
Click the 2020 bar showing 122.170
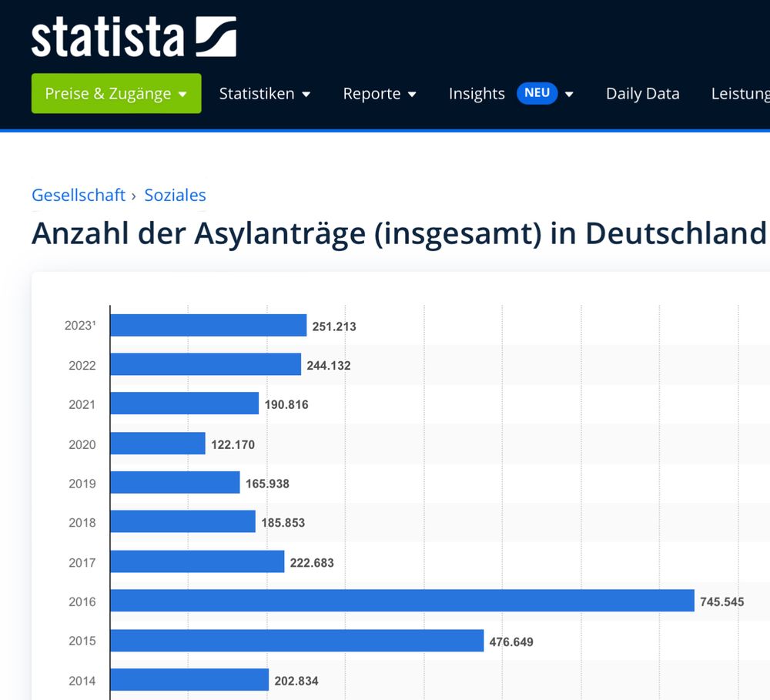(158, 444)
